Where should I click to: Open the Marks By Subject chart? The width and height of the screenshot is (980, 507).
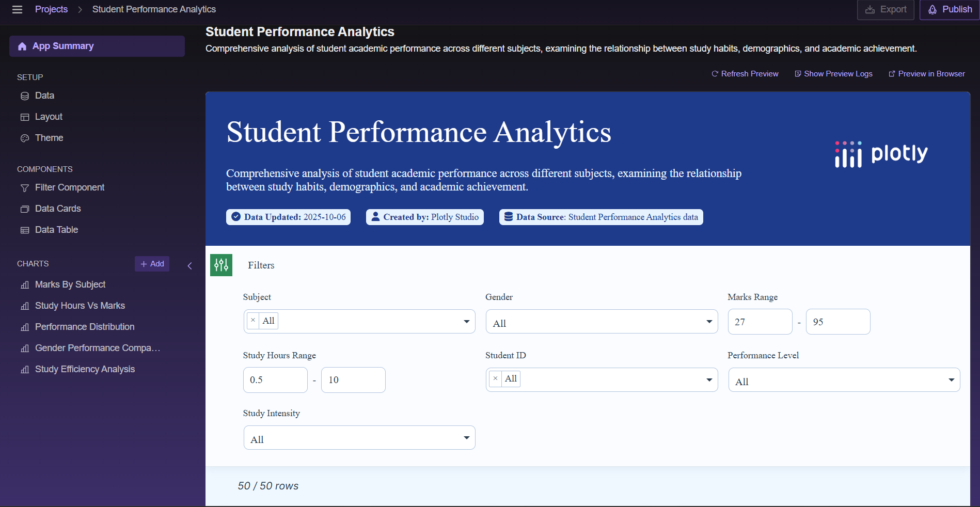(x=70, y=284)
